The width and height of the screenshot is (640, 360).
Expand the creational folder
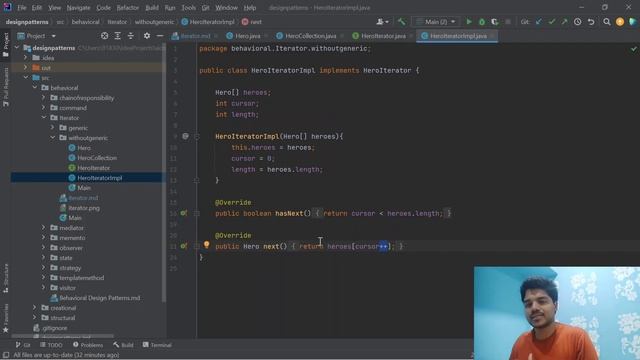[34, 308]
